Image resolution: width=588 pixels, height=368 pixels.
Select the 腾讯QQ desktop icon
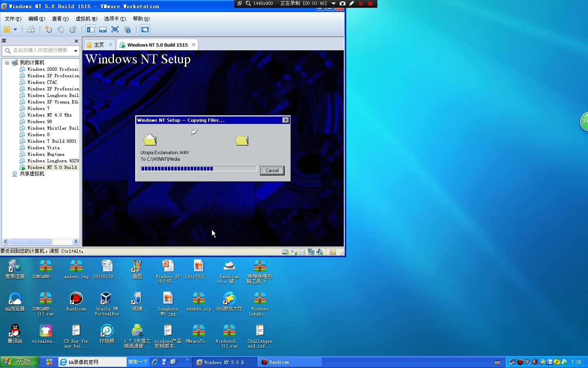point(15,334)
